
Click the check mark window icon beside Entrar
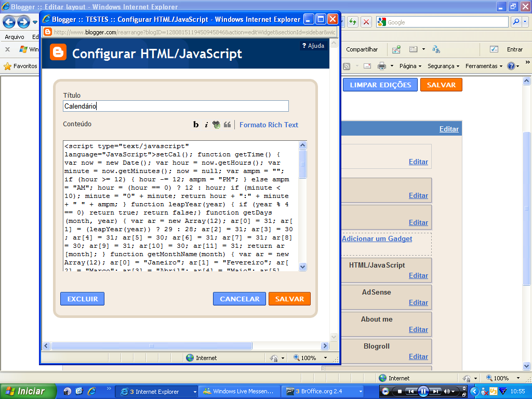coord(494,49)
